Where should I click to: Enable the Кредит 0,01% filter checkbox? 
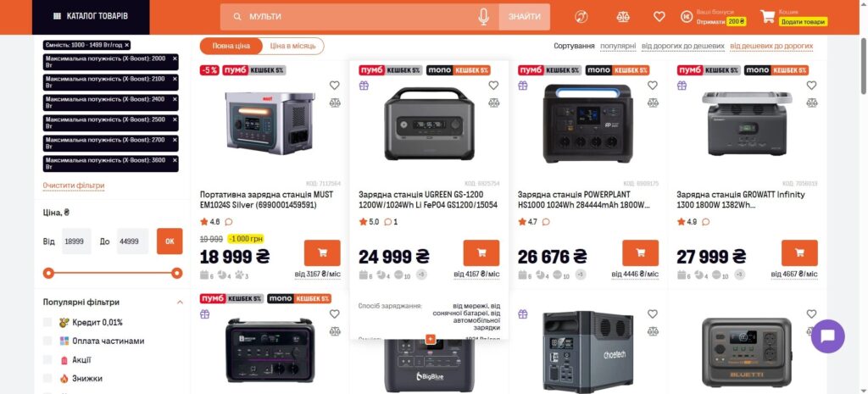coord(47,322)
